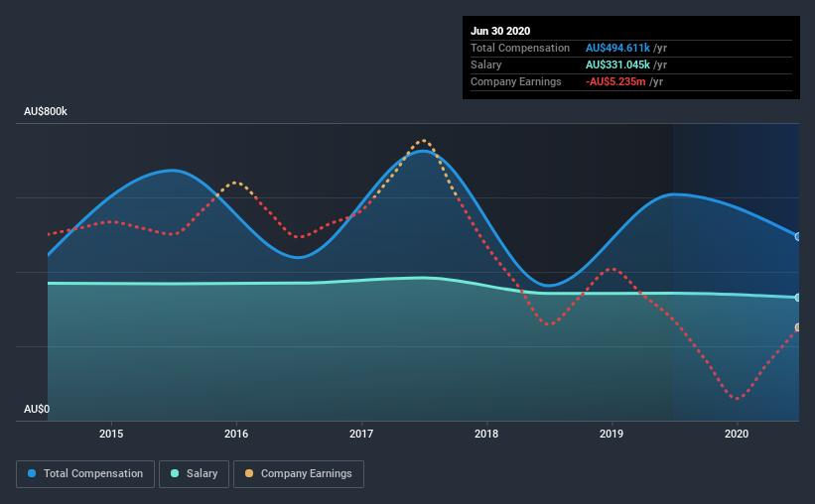
Task: Toggle the Total Compensation legend button
Action: point(85,474)
